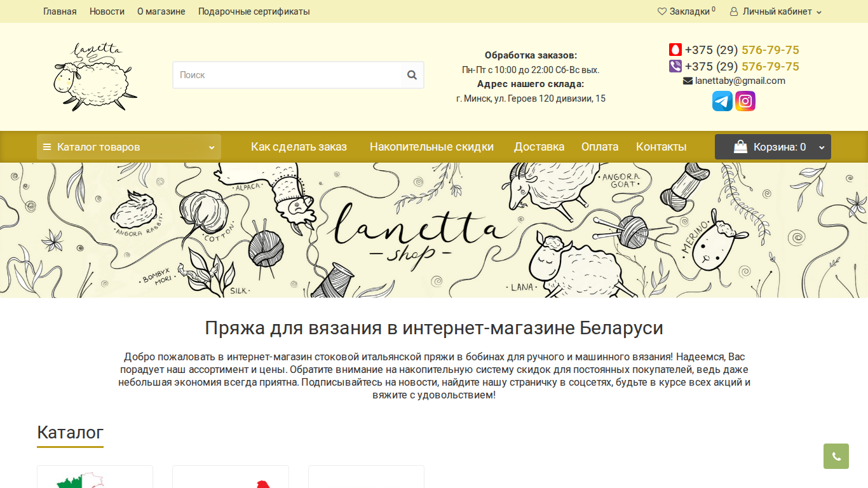The width and height of the screenshot is (868, 488).
Task: Open the first catalog category thumbnail
Action: click(95, 477)
